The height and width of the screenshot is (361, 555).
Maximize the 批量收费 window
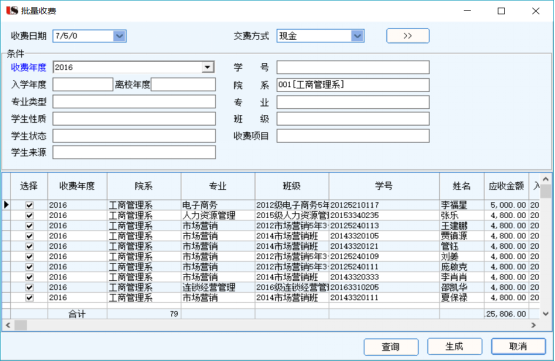(501, 11)
